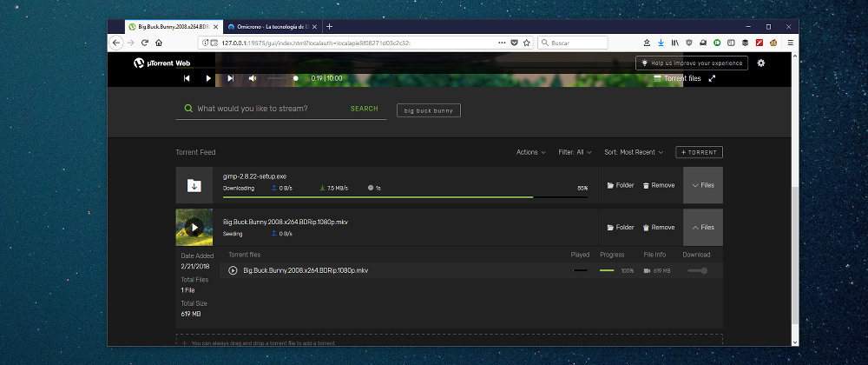Image resolution: width=868 pixels, height=365 pixels.
Task: Skip to next track in player
Action: coord(230,78)
